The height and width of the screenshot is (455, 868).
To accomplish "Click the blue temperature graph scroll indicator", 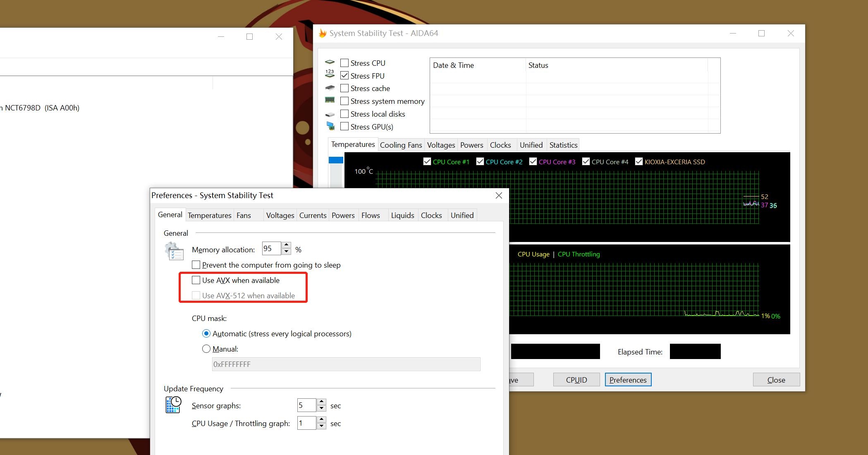I will (x=336, y=160).
